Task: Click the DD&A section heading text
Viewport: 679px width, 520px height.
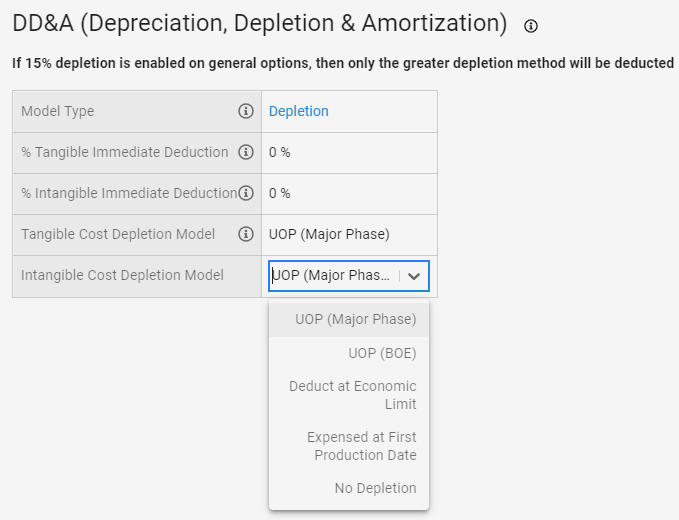Action: [260, 23]
